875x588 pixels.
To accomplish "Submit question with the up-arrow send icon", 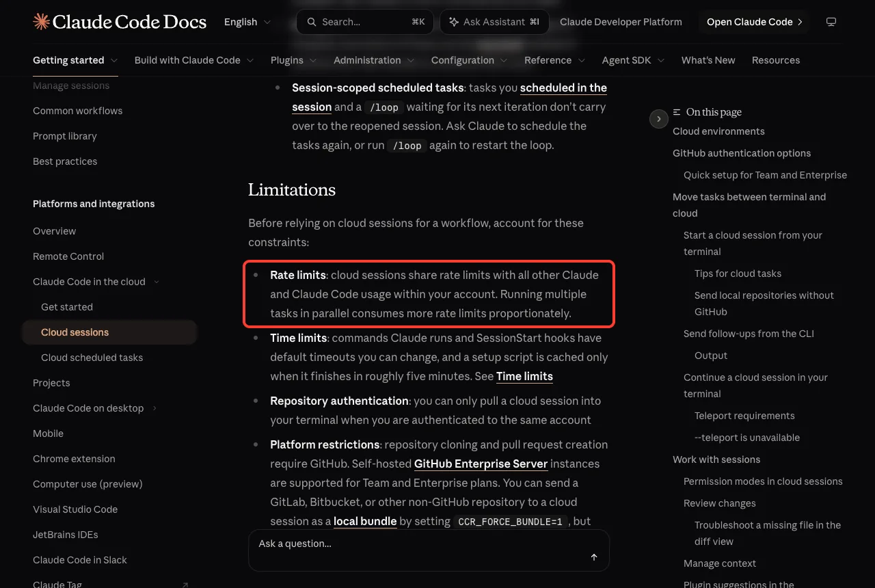I will tap(594, 557).
